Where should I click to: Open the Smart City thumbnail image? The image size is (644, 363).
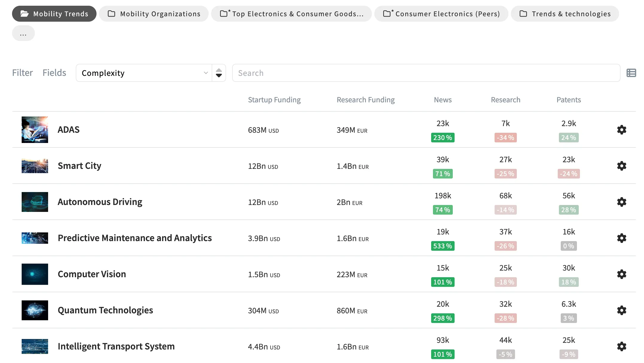[35, 166]
